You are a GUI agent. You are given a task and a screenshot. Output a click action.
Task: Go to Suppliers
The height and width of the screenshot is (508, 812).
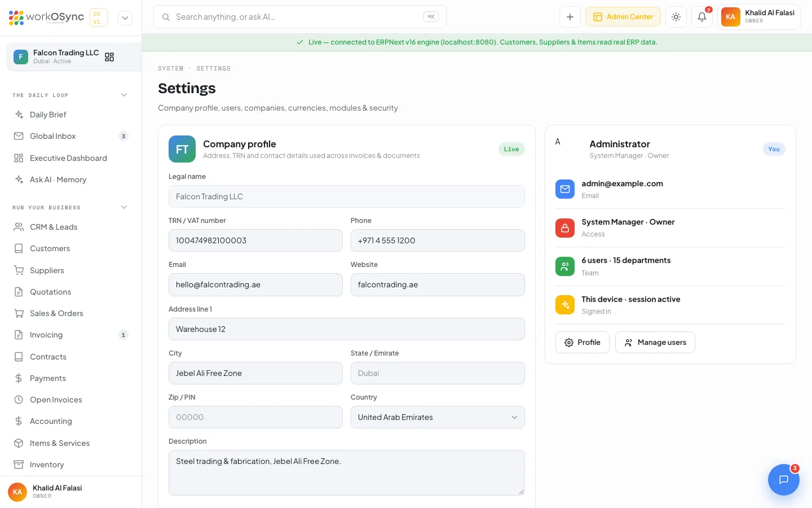click(x=71, y=270)
